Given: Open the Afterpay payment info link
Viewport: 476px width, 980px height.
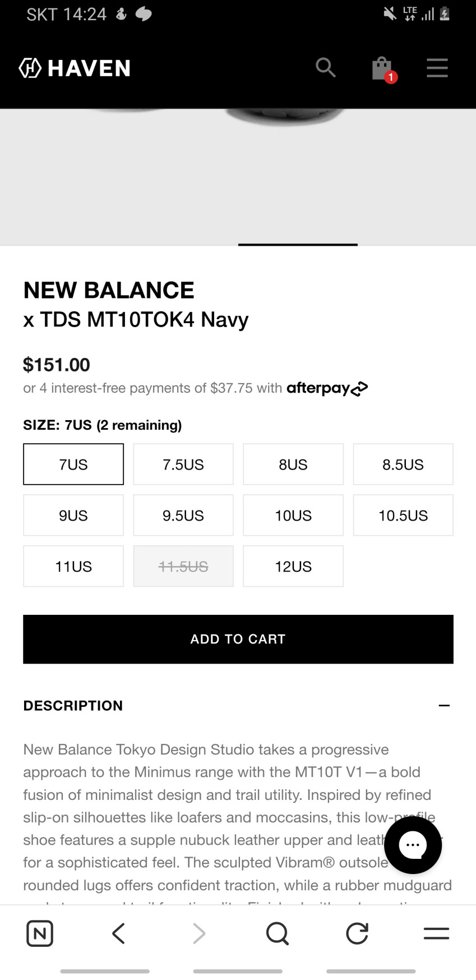Looking at the screenshot, I should click(x=327, y=388).
